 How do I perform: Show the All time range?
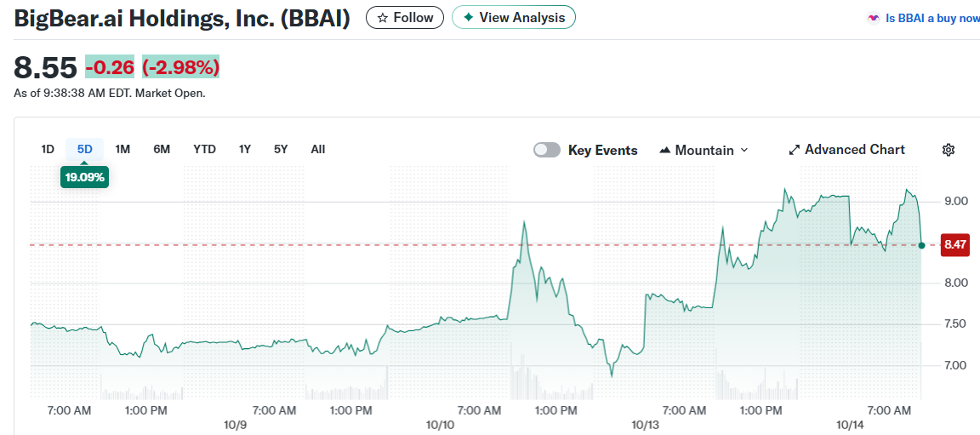point(318,149)
